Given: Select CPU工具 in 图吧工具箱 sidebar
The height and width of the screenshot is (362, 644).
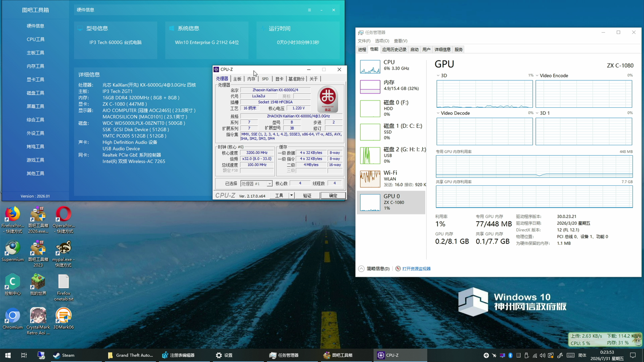Looking at the screenshot, I should (x=35, y=39).
